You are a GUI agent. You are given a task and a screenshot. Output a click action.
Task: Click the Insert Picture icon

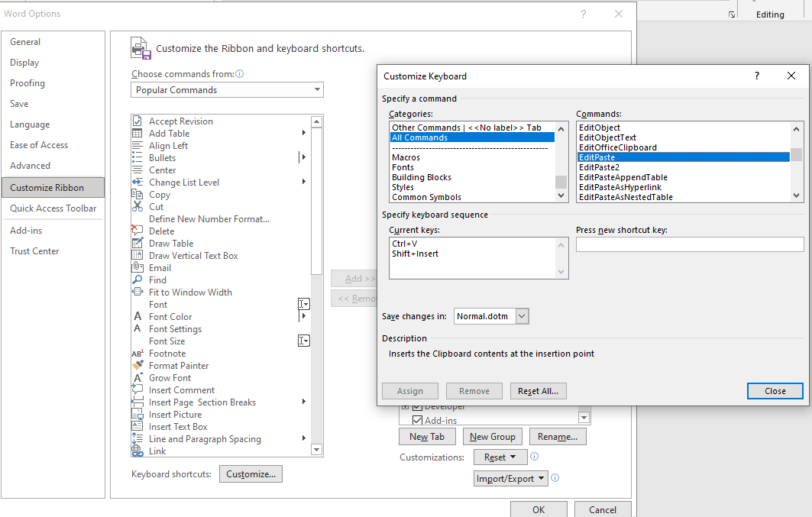[x=137, y=415]
